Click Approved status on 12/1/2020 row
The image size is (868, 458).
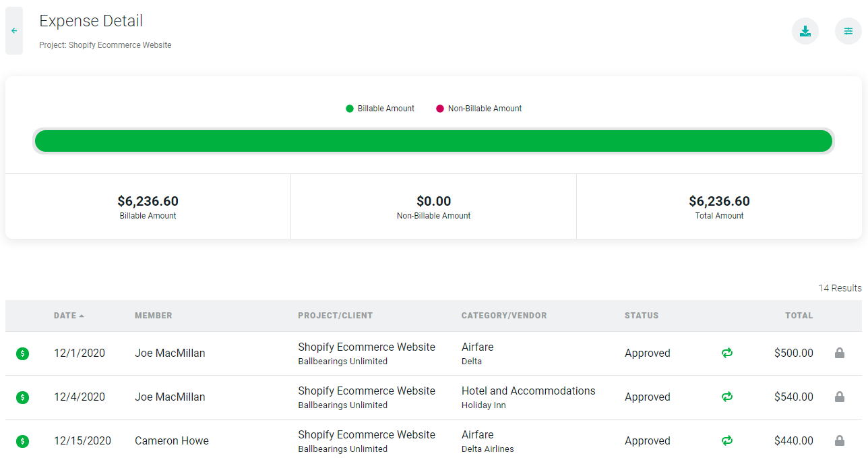pyautogui.click(x=648, y=353)
